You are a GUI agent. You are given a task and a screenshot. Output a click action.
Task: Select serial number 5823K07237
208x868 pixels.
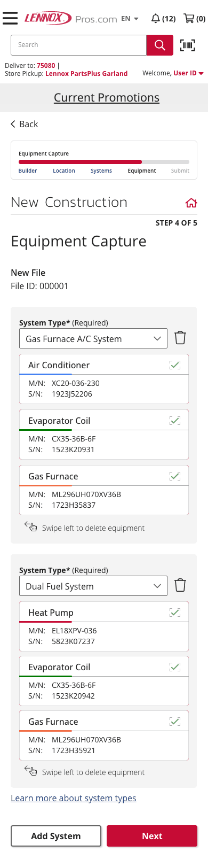click(x=73, y=641)
